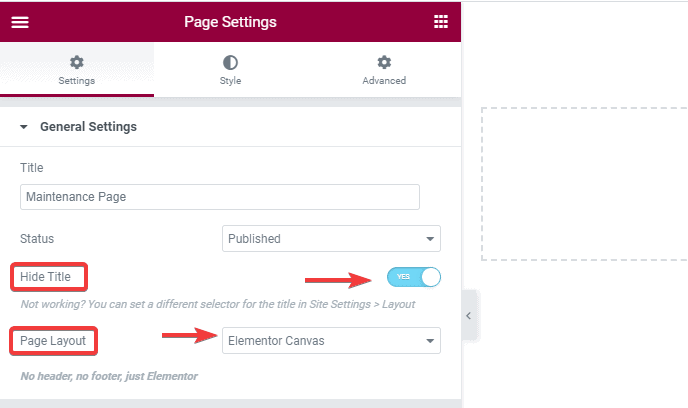The image size is (688, 408).
Task: Switch to the Style tab
Action: pos(230,70)
